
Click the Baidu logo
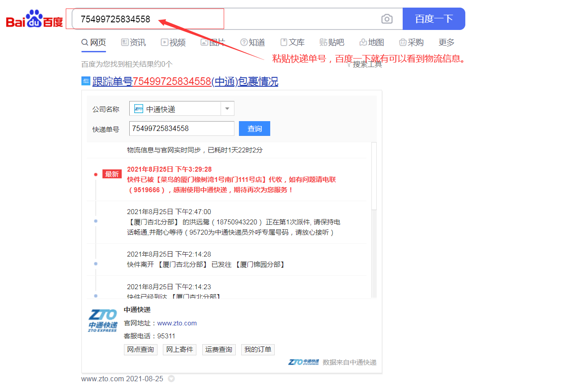coord(34,19)
